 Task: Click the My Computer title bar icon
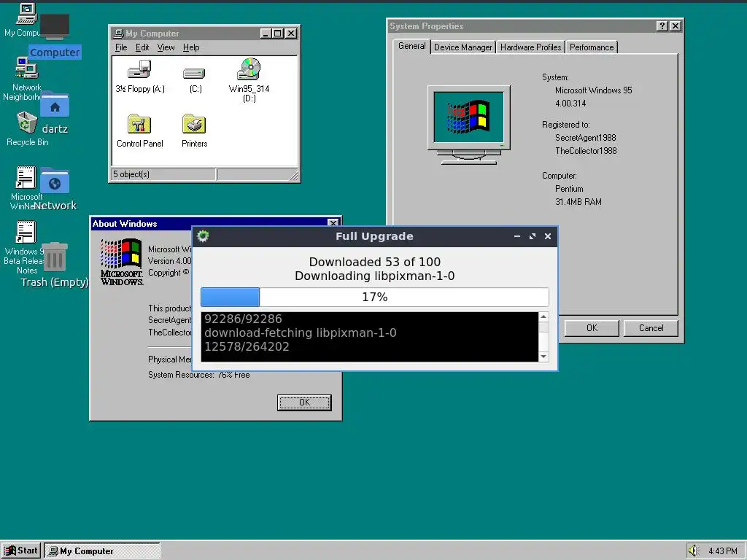tap(119, 34)
